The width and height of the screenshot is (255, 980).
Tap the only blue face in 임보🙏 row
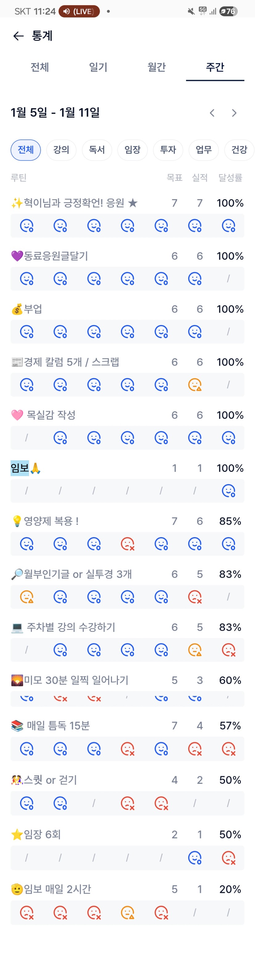click(x=228, y=491)
